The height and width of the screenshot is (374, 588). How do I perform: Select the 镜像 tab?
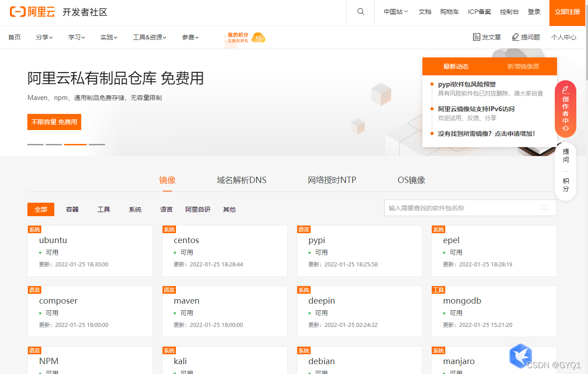167,180
